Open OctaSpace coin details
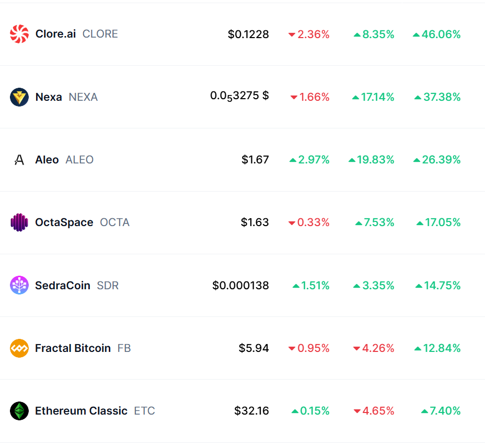 point(64,222)
